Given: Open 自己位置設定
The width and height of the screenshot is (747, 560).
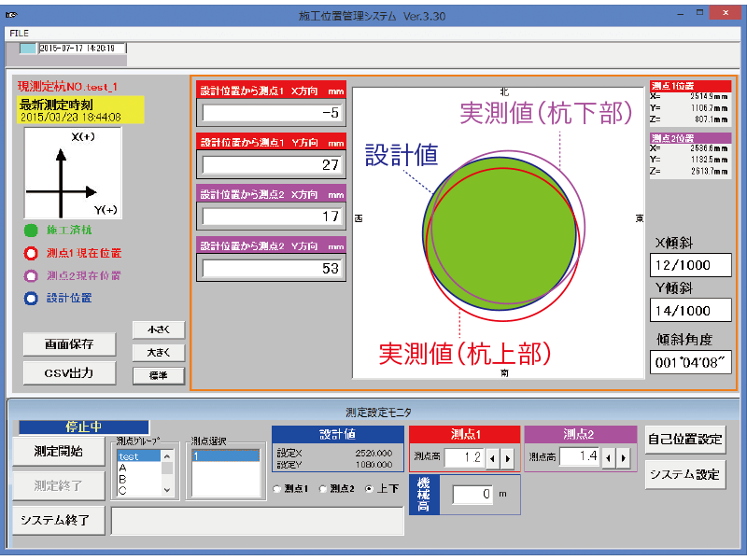Looking at the screenshot, I should (685, 440).
